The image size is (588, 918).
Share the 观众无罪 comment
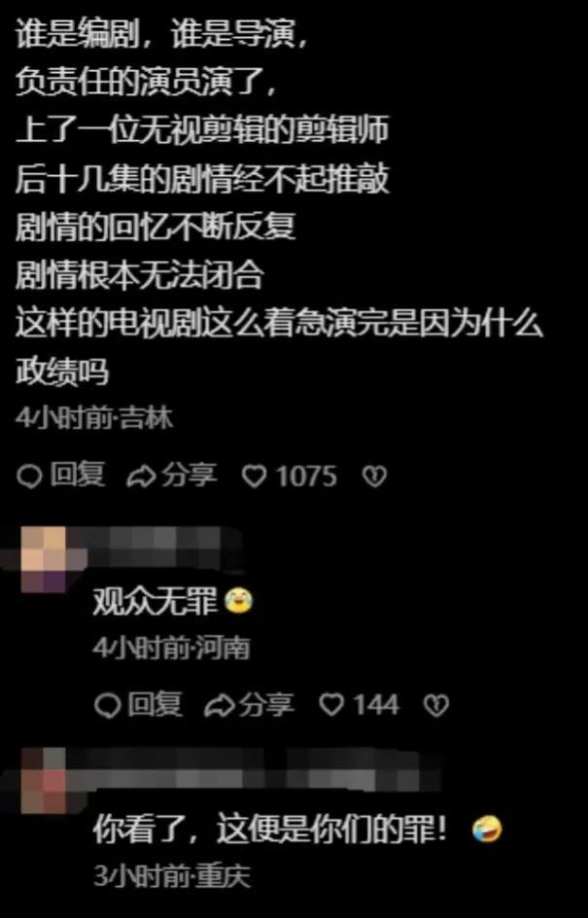[x=249, y=704]
